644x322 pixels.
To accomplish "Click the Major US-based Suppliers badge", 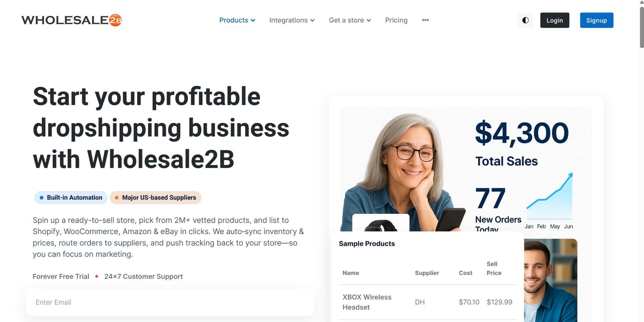I will click(x=156, y=198).
